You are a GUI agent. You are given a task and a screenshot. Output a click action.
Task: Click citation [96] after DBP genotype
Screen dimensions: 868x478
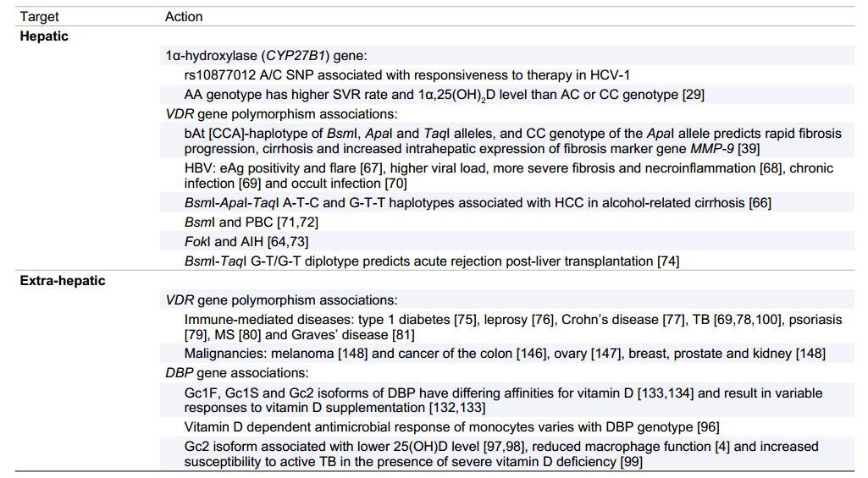[x=706, y=427]
